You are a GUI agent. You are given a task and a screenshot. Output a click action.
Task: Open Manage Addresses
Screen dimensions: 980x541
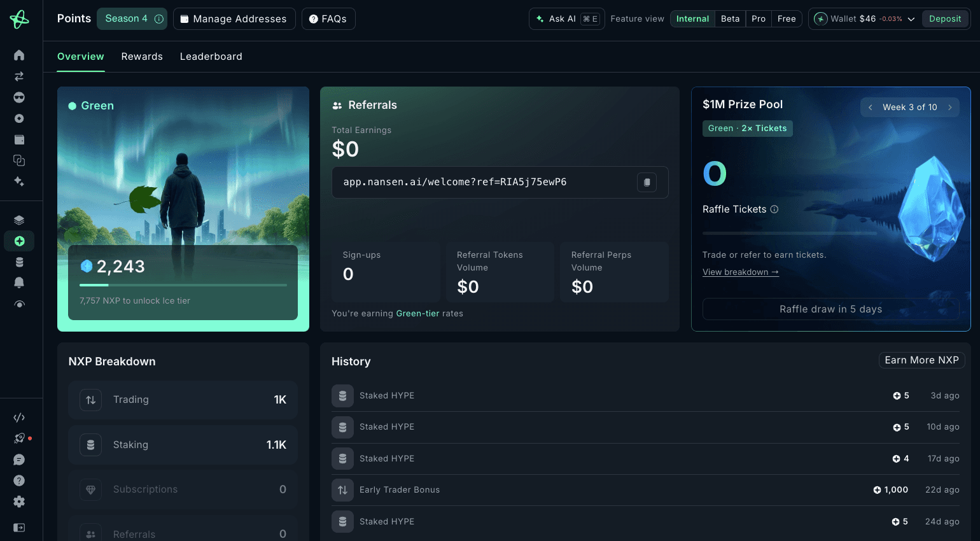pos(234,19)
